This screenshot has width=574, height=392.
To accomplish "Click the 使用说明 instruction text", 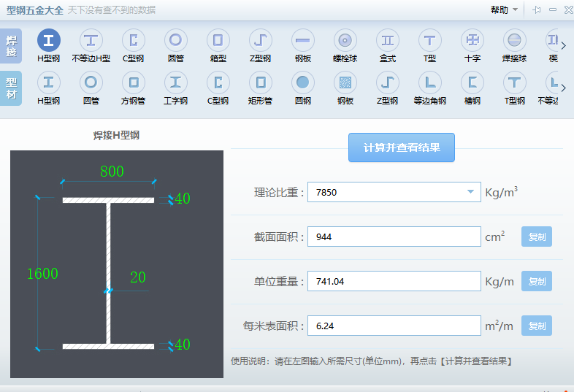I will pos(371,361).
